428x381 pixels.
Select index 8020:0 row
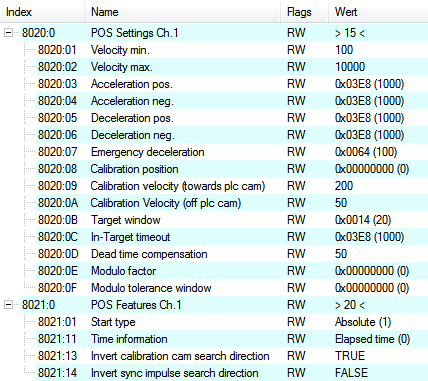(x=38, y=33)
